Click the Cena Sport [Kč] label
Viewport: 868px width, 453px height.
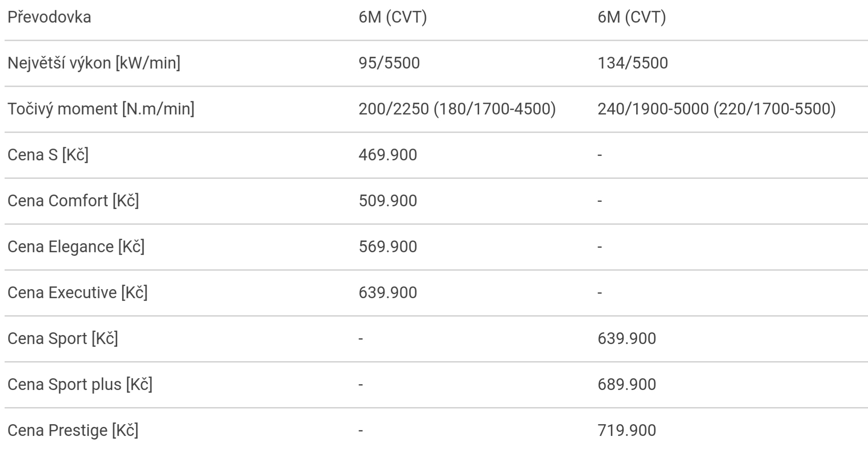click(x=63, y=339)
